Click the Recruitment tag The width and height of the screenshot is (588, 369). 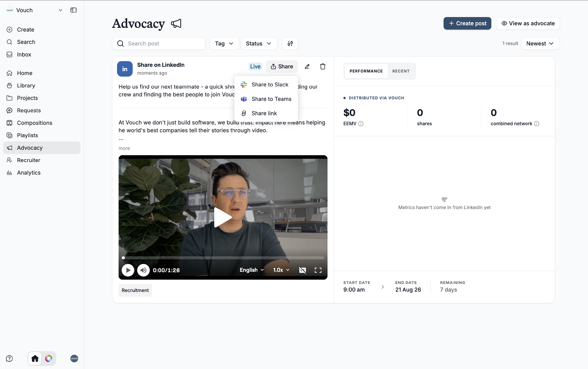coord(135,290)
